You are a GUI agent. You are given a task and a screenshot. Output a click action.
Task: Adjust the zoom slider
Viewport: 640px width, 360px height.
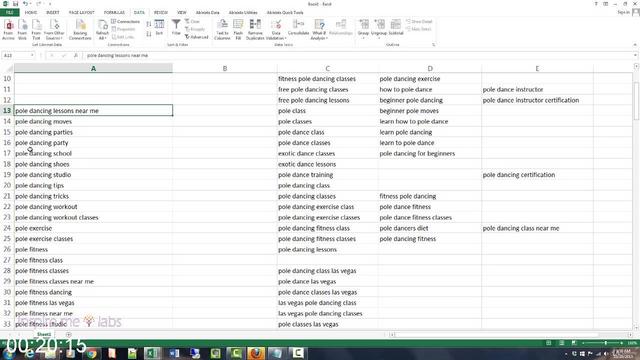point(606,343)
